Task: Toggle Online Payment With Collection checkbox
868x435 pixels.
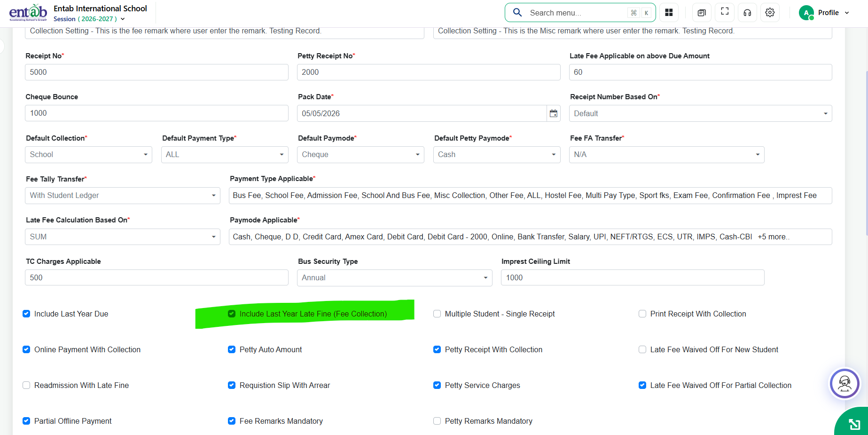Action: 26,349
